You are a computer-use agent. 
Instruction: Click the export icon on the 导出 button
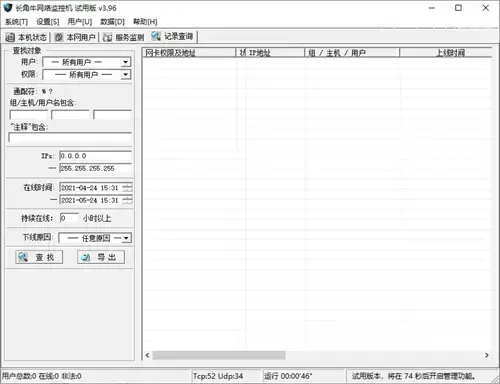[x=86, y=257]
